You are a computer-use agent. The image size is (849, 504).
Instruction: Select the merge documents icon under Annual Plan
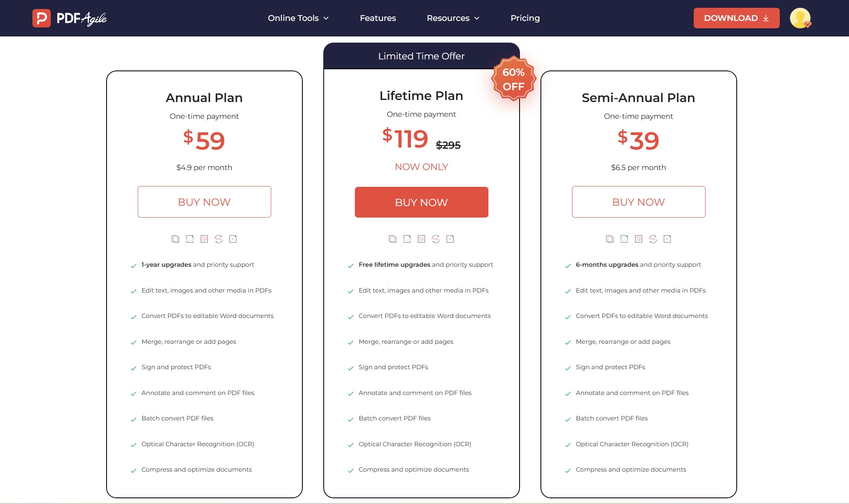(x=175, y=238)
